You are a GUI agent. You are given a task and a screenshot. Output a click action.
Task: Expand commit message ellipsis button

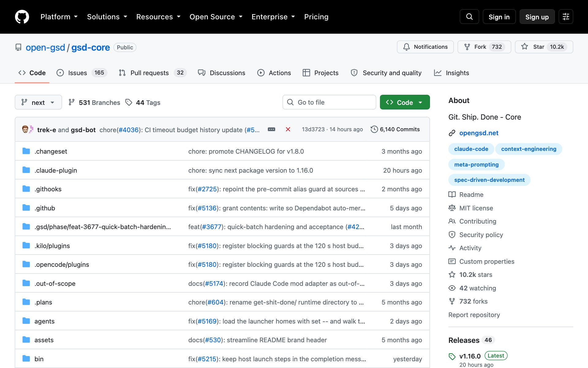coord(271,129)
